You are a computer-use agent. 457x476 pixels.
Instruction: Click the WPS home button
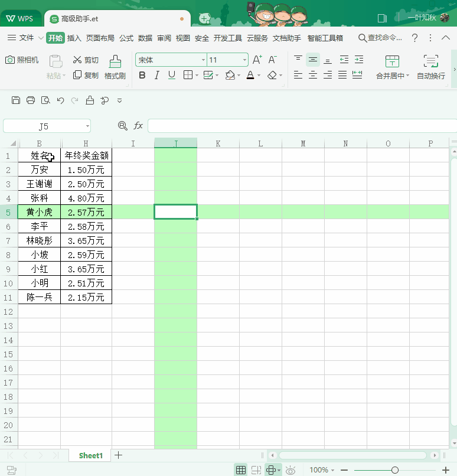tap(19, 18)
